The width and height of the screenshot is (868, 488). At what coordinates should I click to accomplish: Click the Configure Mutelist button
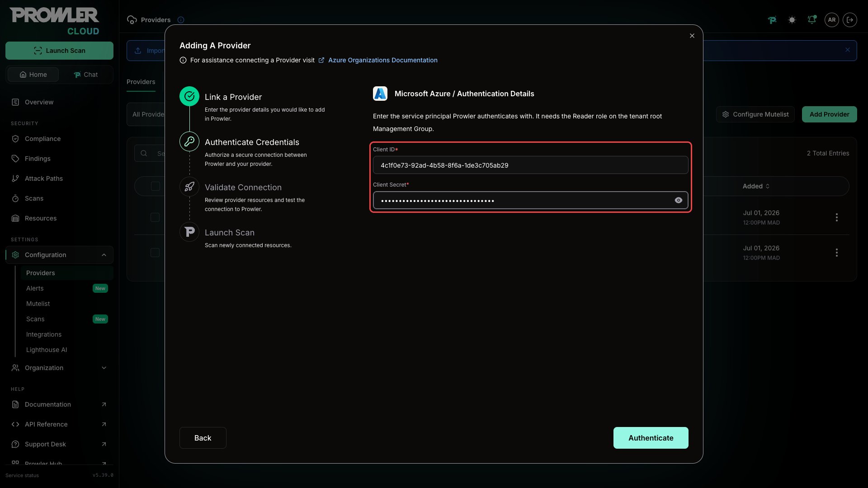(755, 114)
